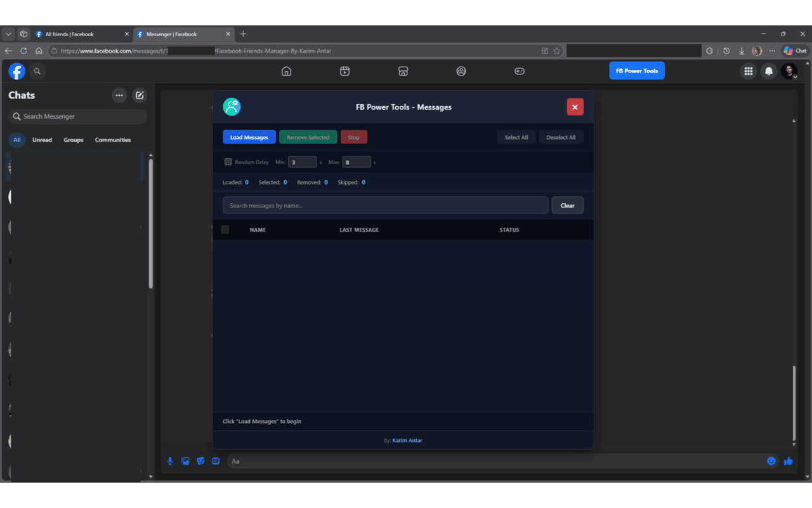This screenshot has width=812, height=508.
Task: Open the Karim Antar link
Action: pyautogui.click(x=407, y=440)
